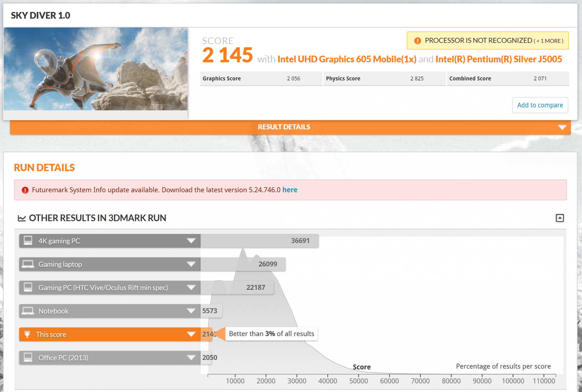Open Intel UHD Graphics 605 Mobile link

[x=347, y=59]
